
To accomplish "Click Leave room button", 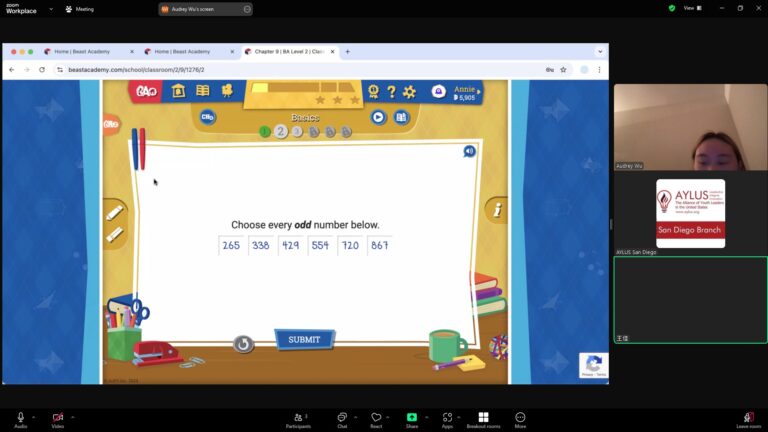I will [748, 420].
